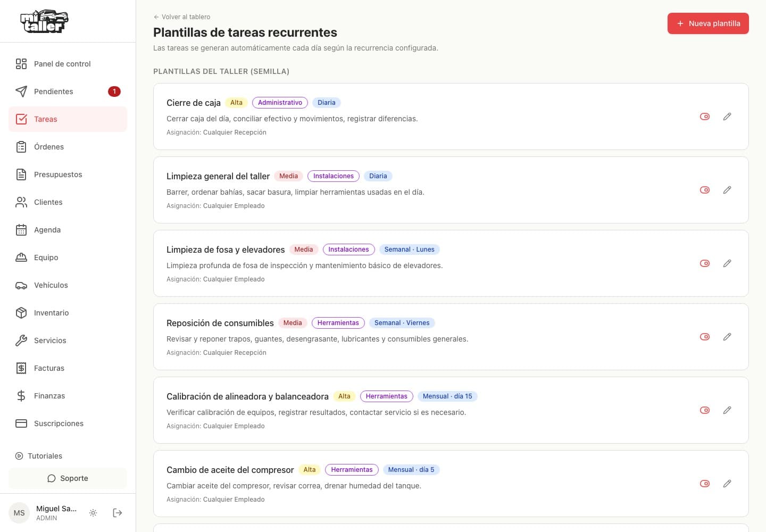Viewport: 766px width, 532px height.
Task: Open the Tutoriales link
Action: pos(38,456)
